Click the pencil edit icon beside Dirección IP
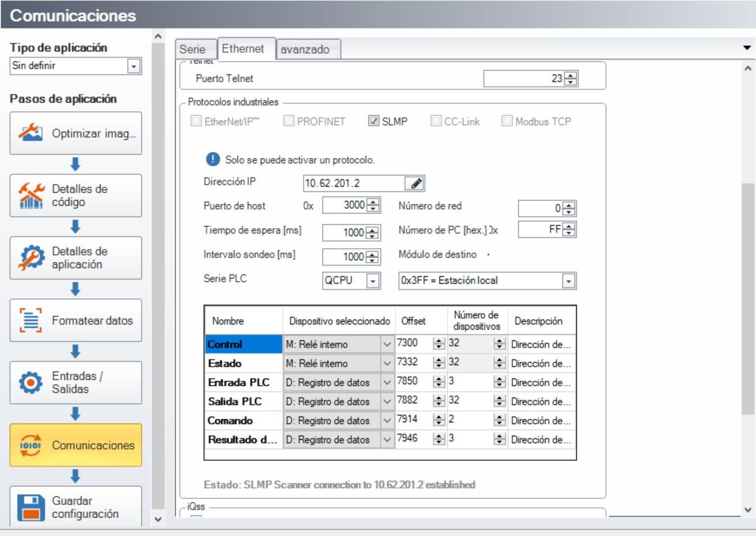The image size is (756, 536). (x=415, y=184)
